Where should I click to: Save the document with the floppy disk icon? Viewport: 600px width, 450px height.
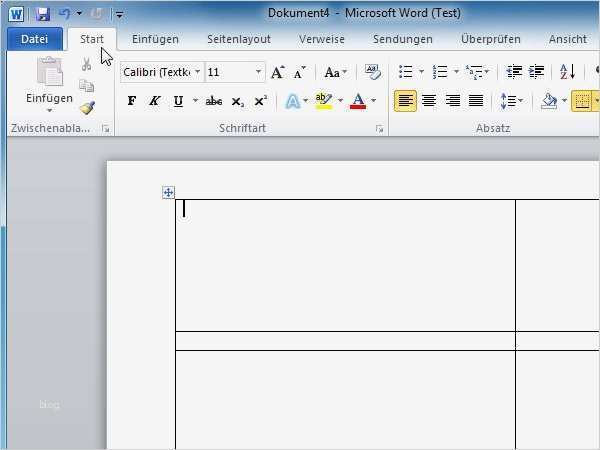coord(42,15)
